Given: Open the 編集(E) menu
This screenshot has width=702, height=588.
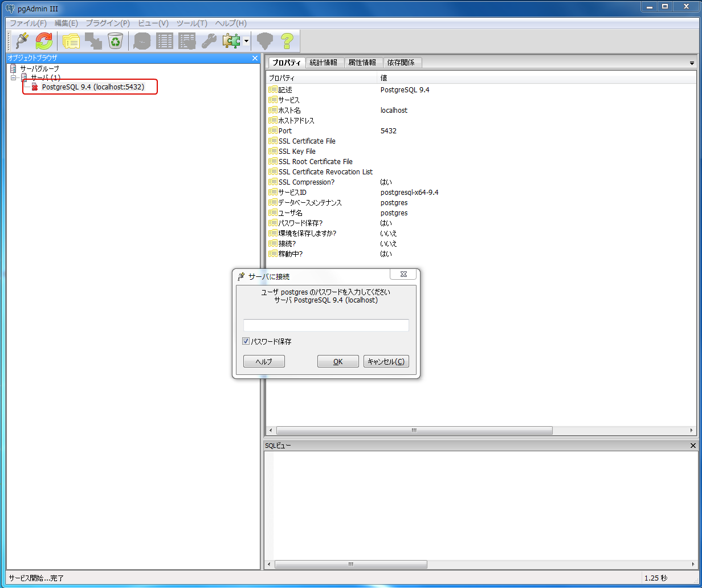Looking at the screenshot, I should pyautogui.click(x=66, y=23).
